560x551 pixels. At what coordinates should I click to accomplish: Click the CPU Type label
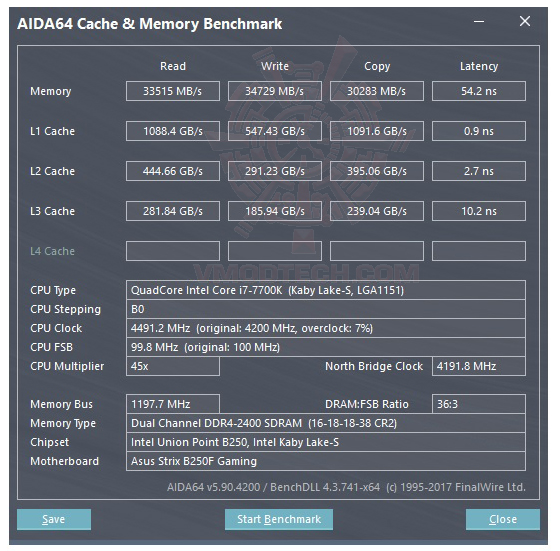[53, 290]
